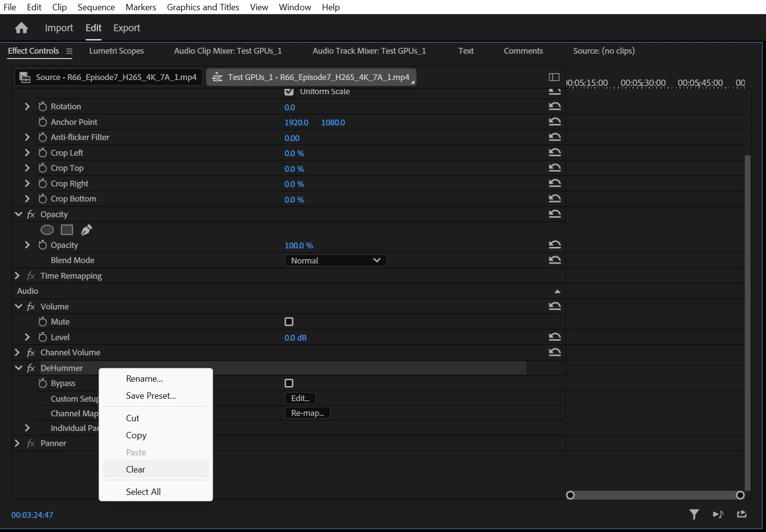Click the current timecode 00:03:24:47

click(32, 515)
